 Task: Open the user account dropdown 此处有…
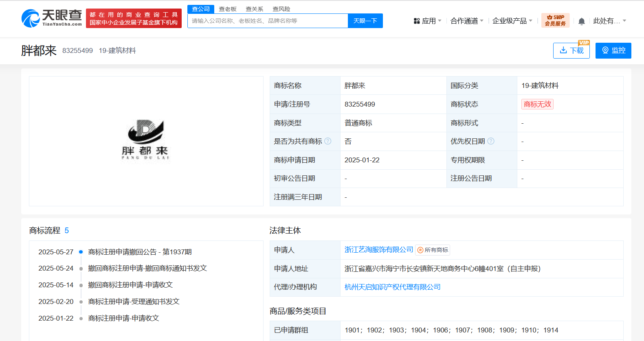[x=609, y=21]
